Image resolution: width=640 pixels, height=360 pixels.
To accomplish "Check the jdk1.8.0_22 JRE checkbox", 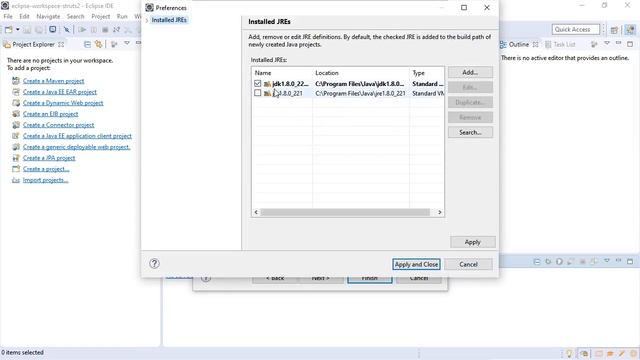I will [258, 83].
